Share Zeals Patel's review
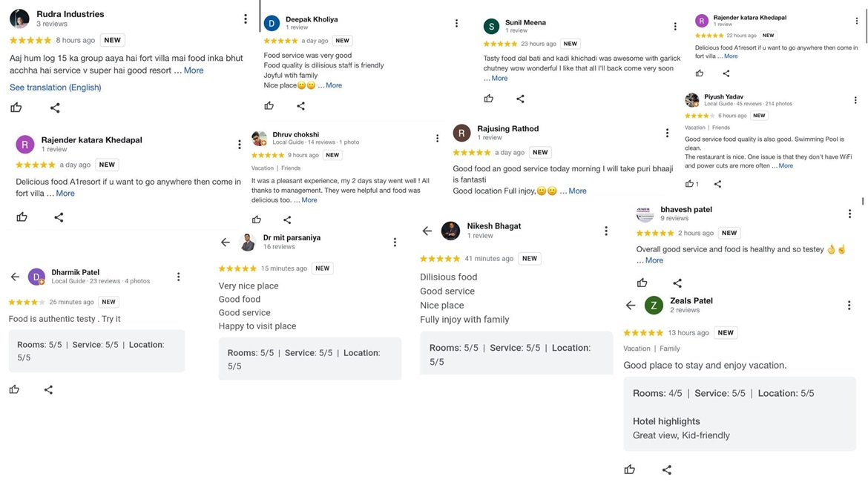This screenshot has height=488, width=868. [666, 469]
